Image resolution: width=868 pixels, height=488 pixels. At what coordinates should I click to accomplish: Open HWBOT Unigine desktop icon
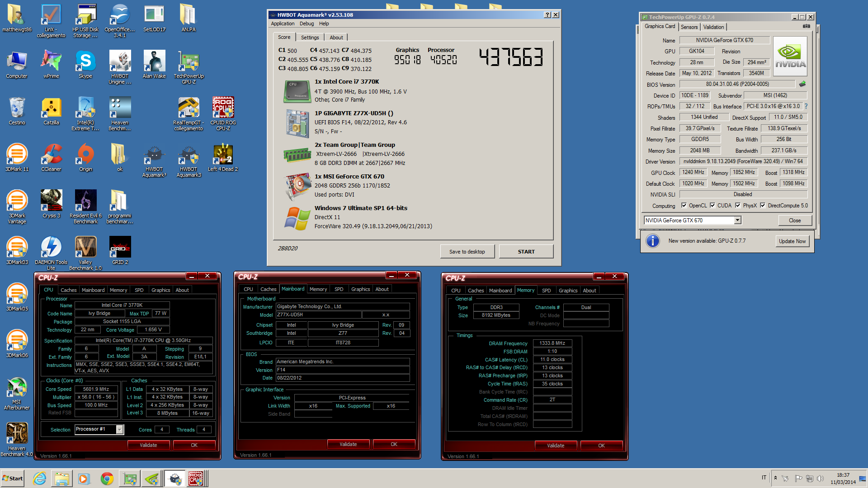(120, 67)
